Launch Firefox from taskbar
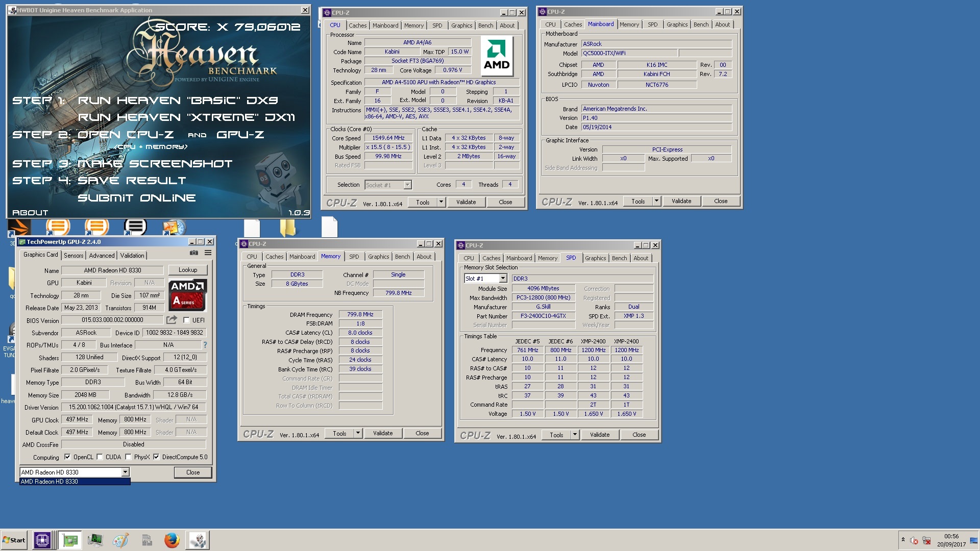Image resolution: width=980 pixels, height=551 pixels. [172, 540]
